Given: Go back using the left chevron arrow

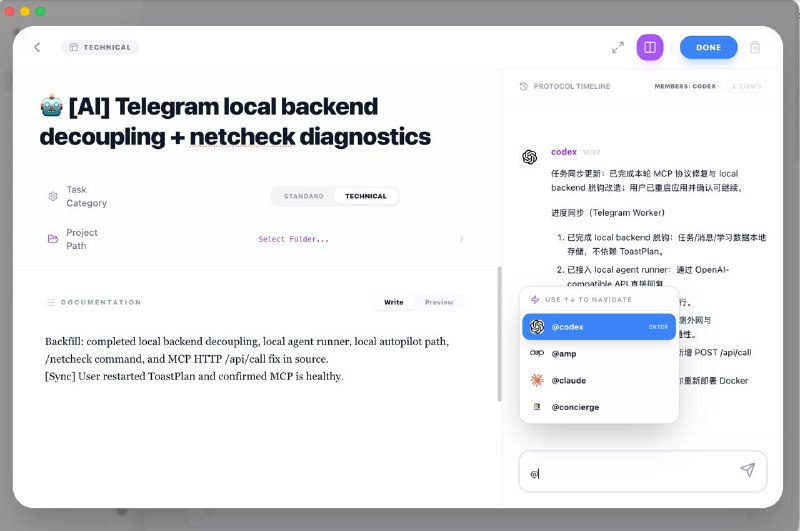Looking at the screenshot, I should pyautogui.click(x=37, y=47).
